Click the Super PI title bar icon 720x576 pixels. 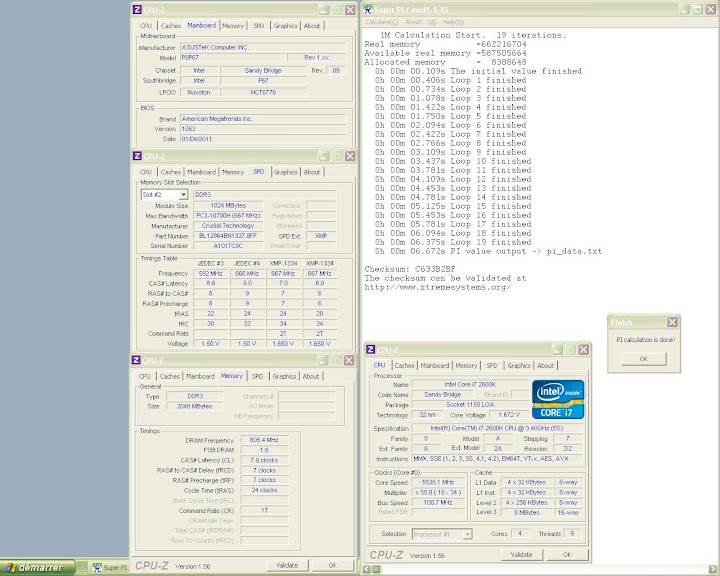click(x=368, y=9)
